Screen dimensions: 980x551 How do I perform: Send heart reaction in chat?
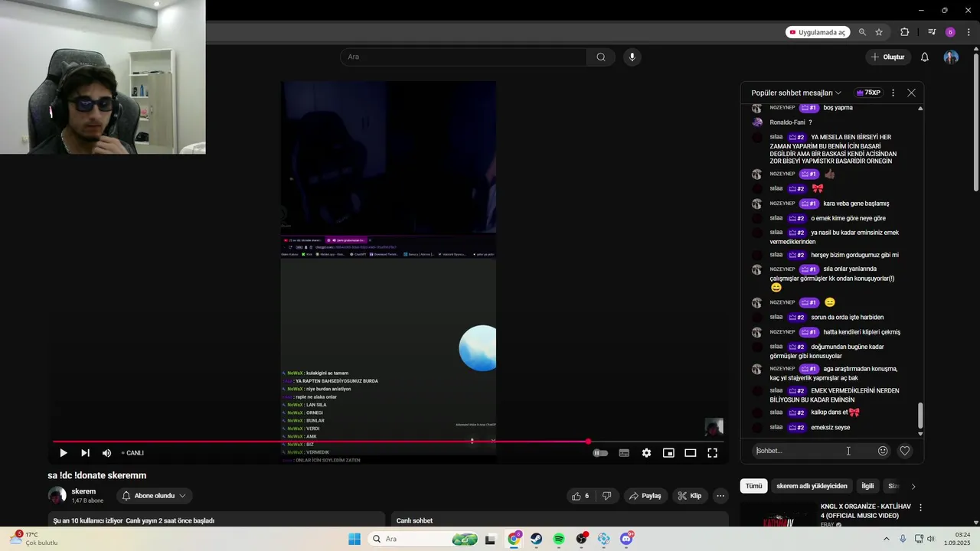[x=905, y=451]
